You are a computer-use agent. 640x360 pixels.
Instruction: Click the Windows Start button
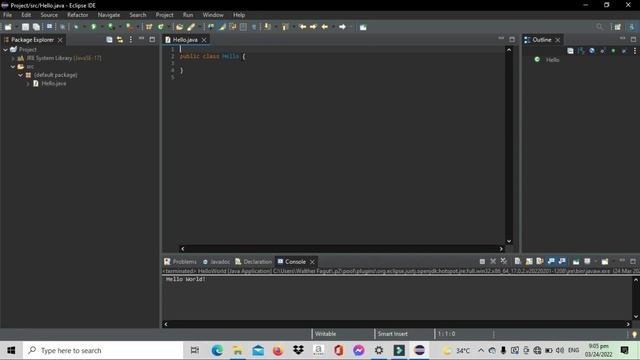(11, 350)
